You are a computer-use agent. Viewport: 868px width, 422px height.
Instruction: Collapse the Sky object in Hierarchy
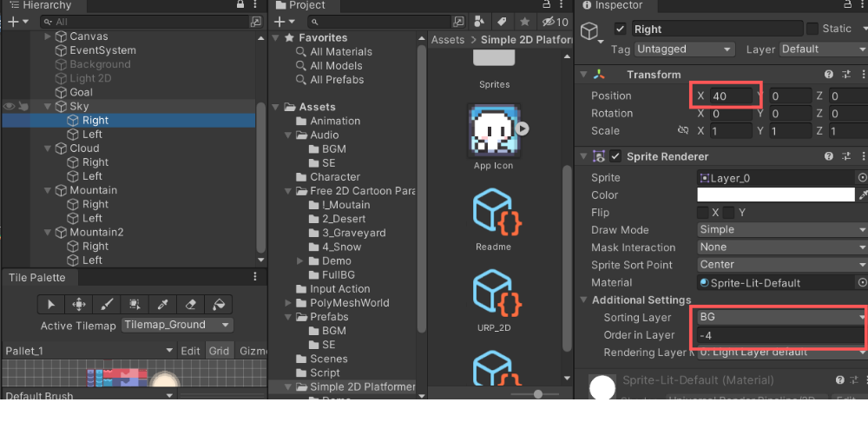point(48,106)
